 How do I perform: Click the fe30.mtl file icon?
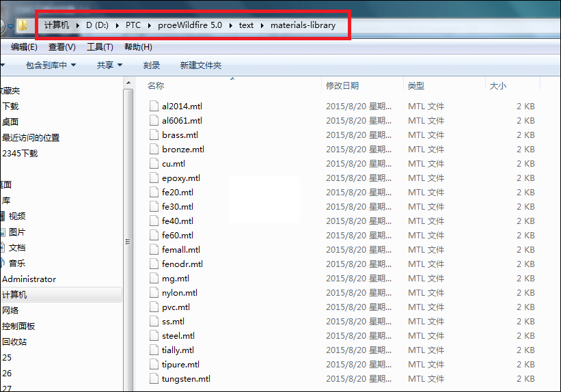pyautogui.click(x=154, y=206)
